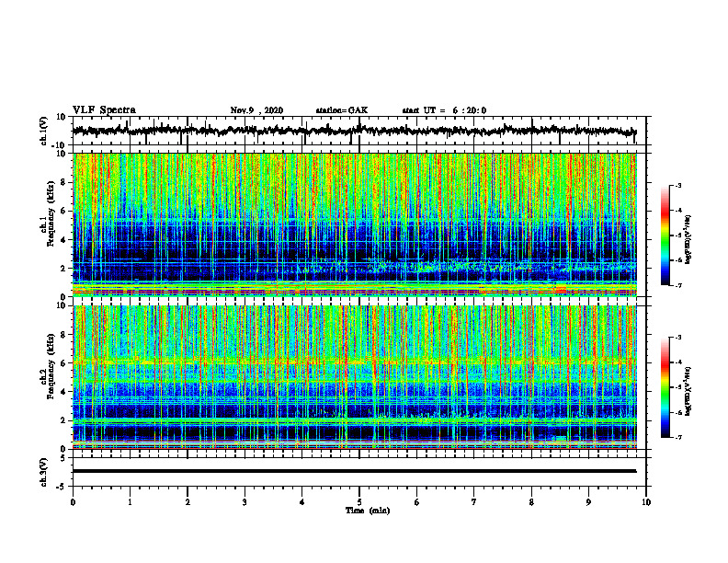Click the "VLF Spectra" plot title
This screenshot has height=563, width=728.
click(104, 110)
